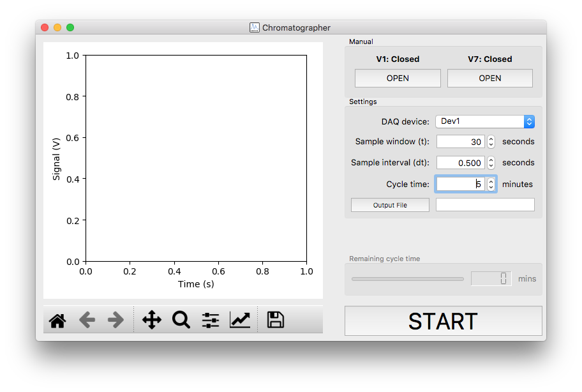Minimize the Chromatographer window
This screenshot has width=582, height=392.
[x=57, y=27]
